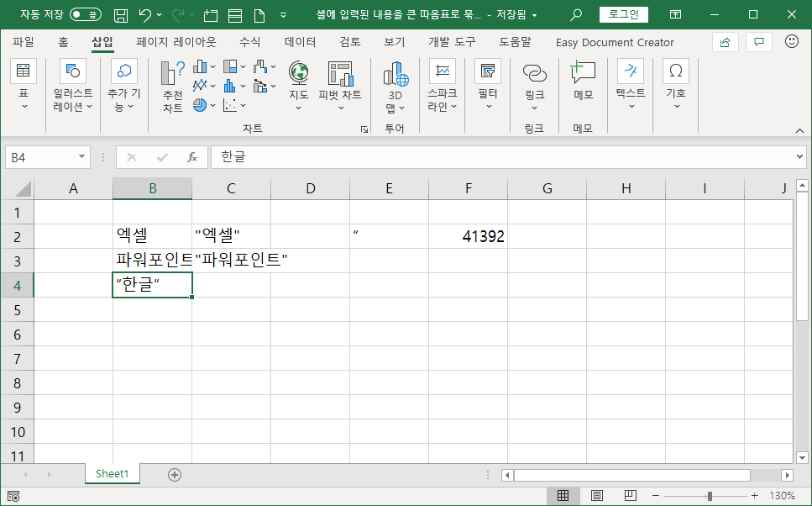Click the formula bar containing 한글
Image resolution: width=812 pixels, height=506 pixels.
click(501, 157)
